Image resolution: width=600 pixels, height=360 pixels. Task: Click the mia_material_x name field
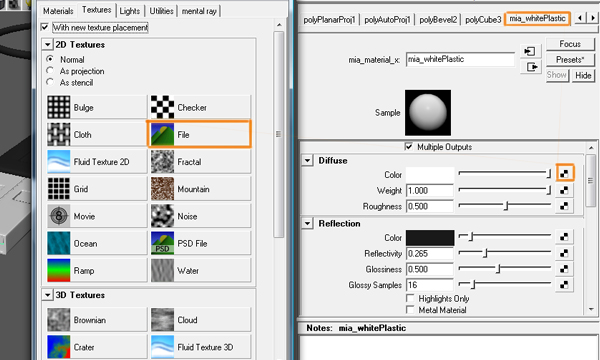(x=460, y=59)
